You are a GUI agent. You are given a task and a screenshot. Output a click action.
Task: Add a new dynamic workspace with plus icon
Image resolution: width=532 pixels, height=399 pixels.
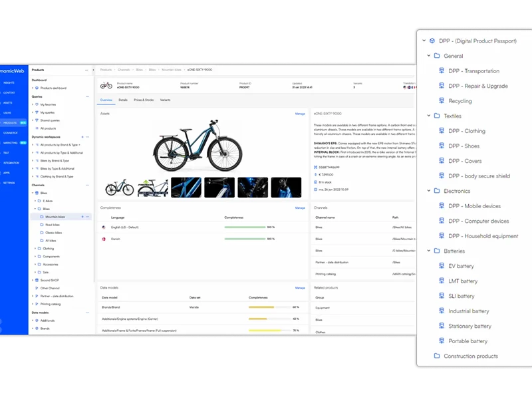click(82, 137)
